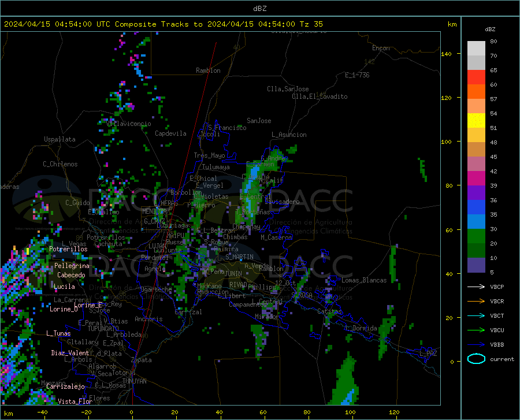Click the 'SanJose' label

tap(259, 121)
